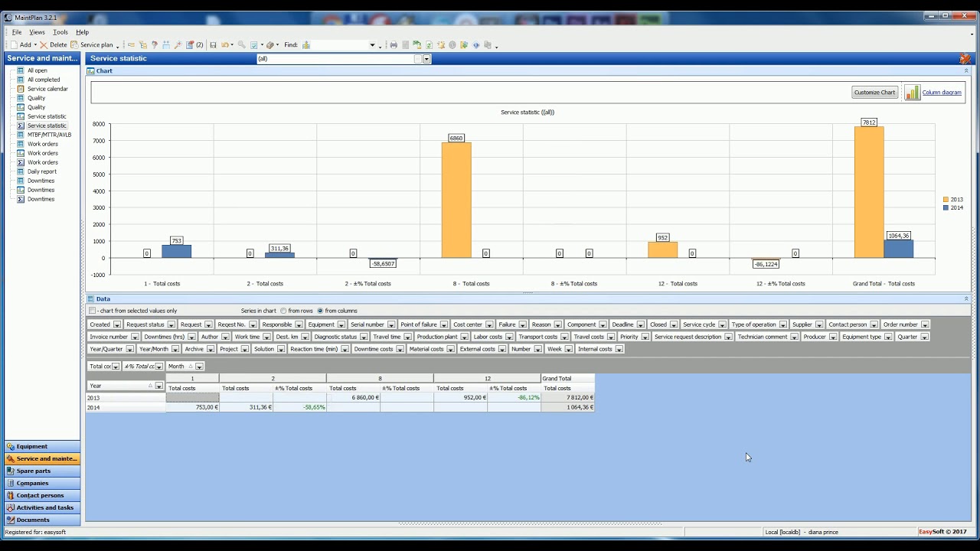Open the Find field dropdown arrow
Screen dimensions: 980x551
point(372,45)
